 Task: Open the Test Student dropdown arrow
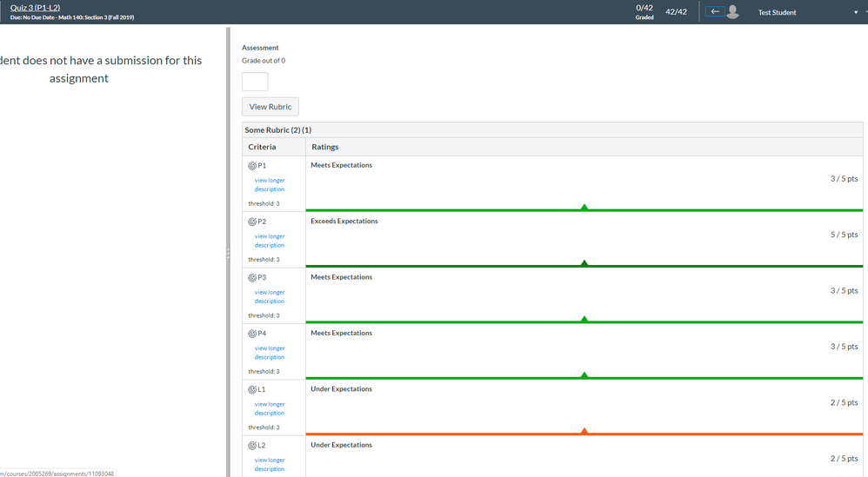coord(856,13)
